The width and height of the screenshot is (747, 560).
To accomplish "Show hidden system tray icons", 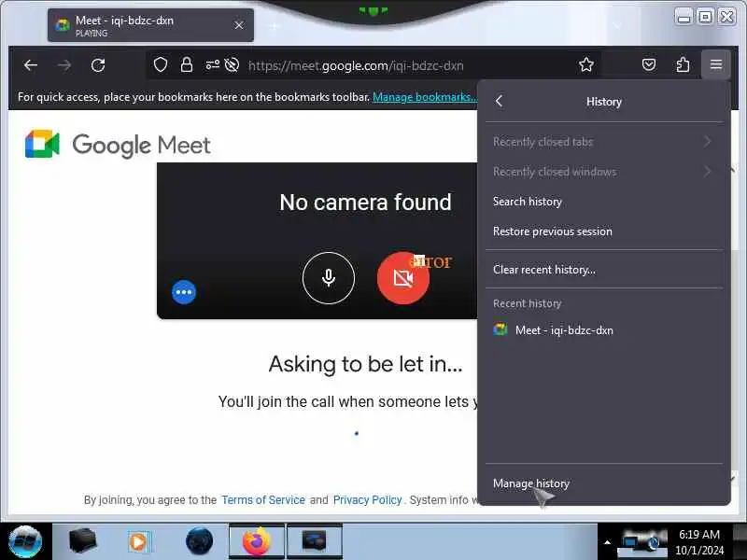I will [x=607, y=542].
